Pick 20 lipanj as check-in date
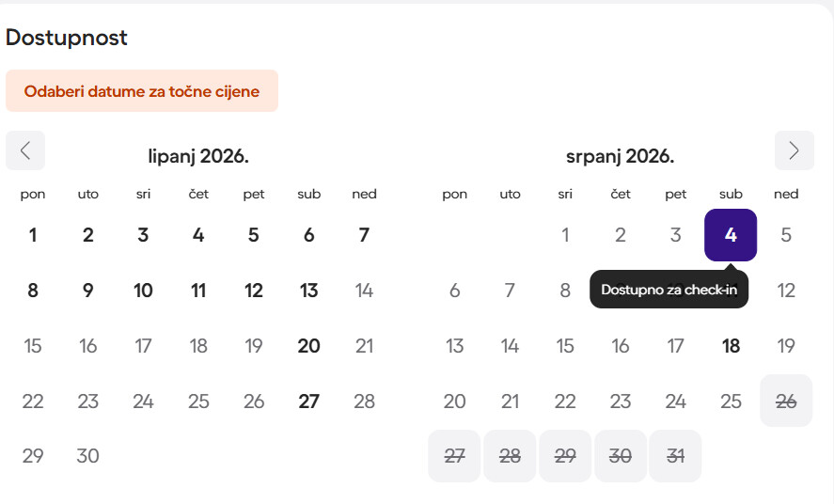Image resolution: width=834 pixels, height=504 pixels. point(308,346)
